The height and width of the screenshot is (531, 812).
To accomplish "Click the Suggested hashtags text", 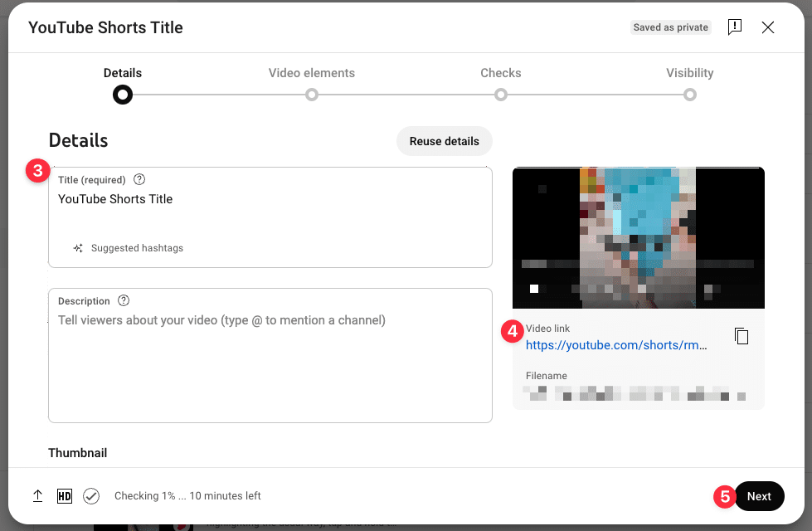I will (137, 248).
